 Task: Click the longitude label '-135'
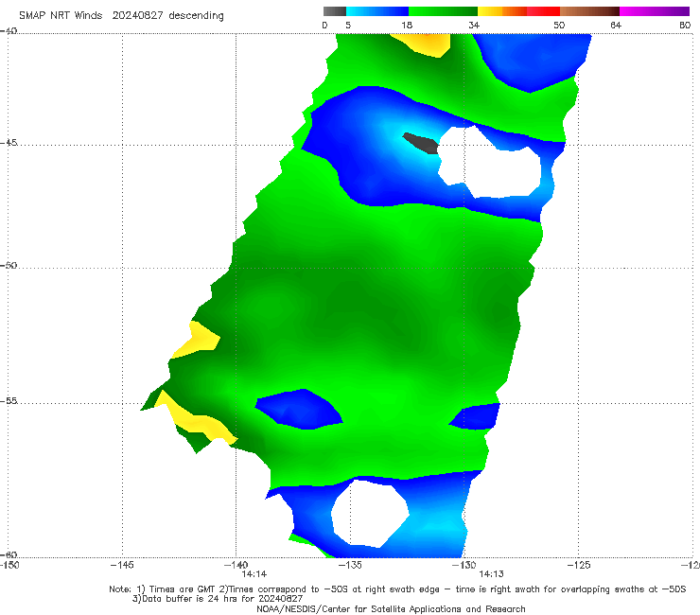(x=350, y=565)
